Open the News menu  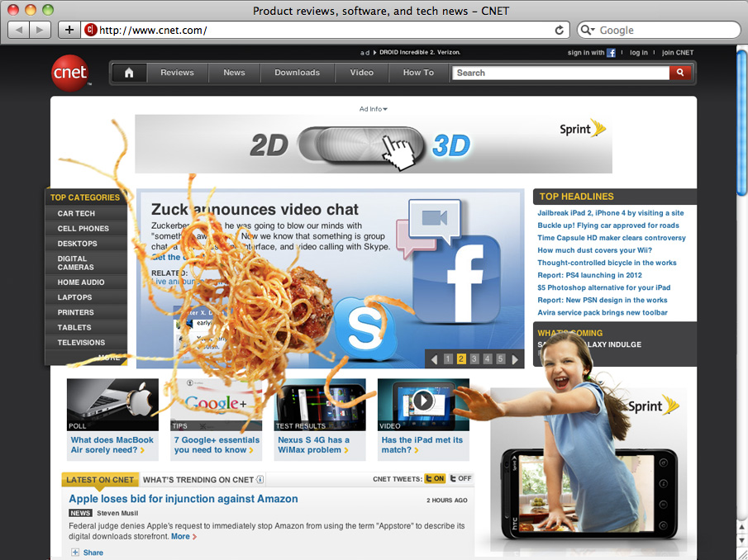coord(234,73)
